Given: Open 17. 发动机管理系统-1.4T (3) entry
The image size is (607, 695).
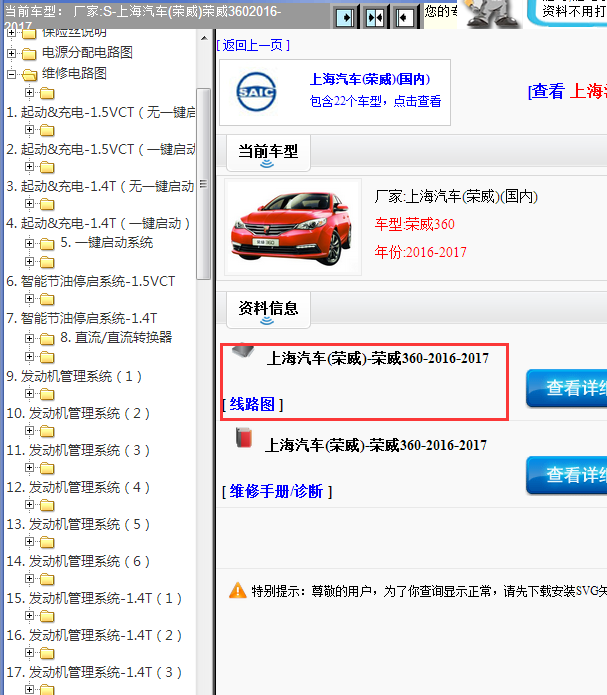Looking at the screenshot, I should 94,672.
